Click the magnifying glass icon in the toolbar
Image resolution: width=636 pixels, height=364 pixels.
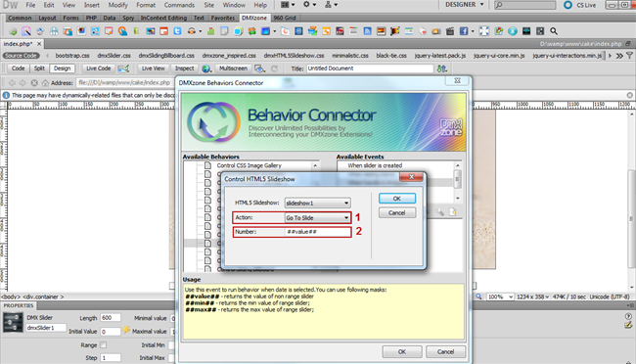coord(554,31)
